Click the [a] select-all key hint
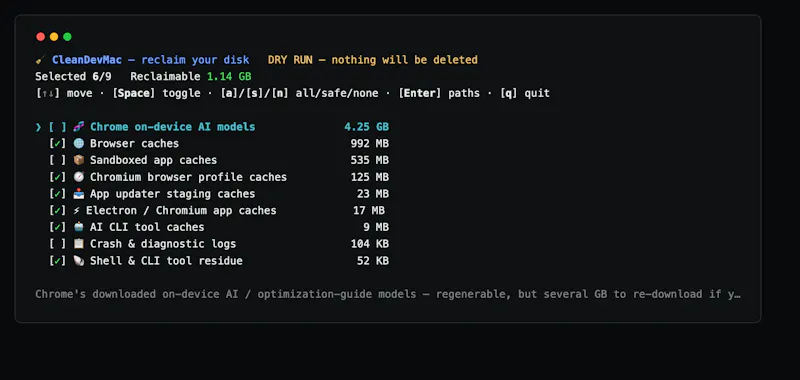The width and height of the screenshot is (800, 380). point(230,93)
